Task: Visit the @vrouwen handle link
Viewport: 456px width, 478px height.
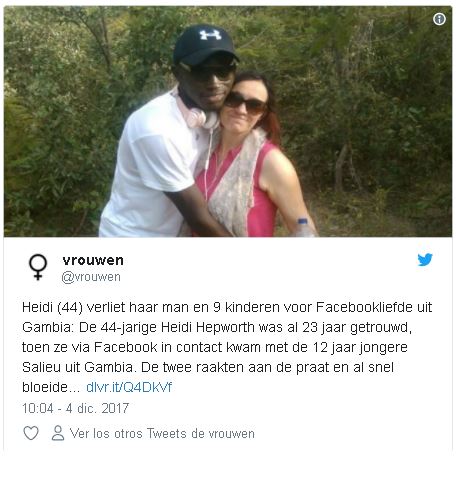Action: coord(91,277)
